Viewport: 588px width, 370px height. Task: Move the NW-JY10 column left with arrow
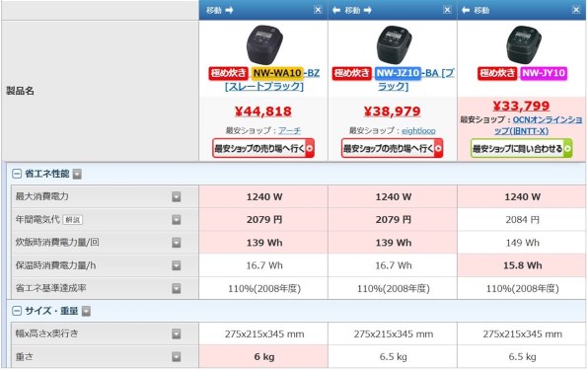click(466, 10)
